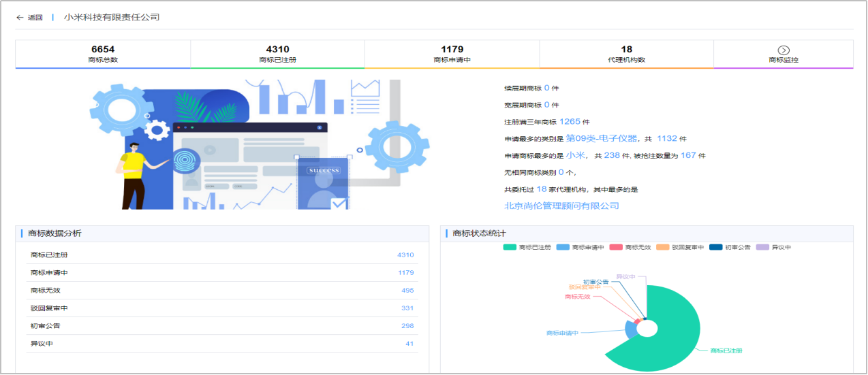Select the 商标申请中 1179 tab
This screenshot has width=868, height=375.
coord(452,54)
